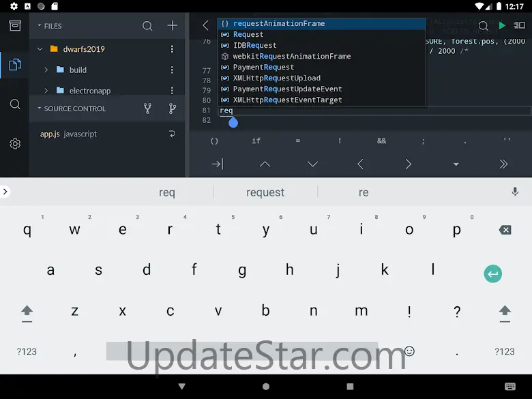Viewport: 532px width, 399px height.
Task: Insert equals sign shortcut
Action: tap(298, 141)
